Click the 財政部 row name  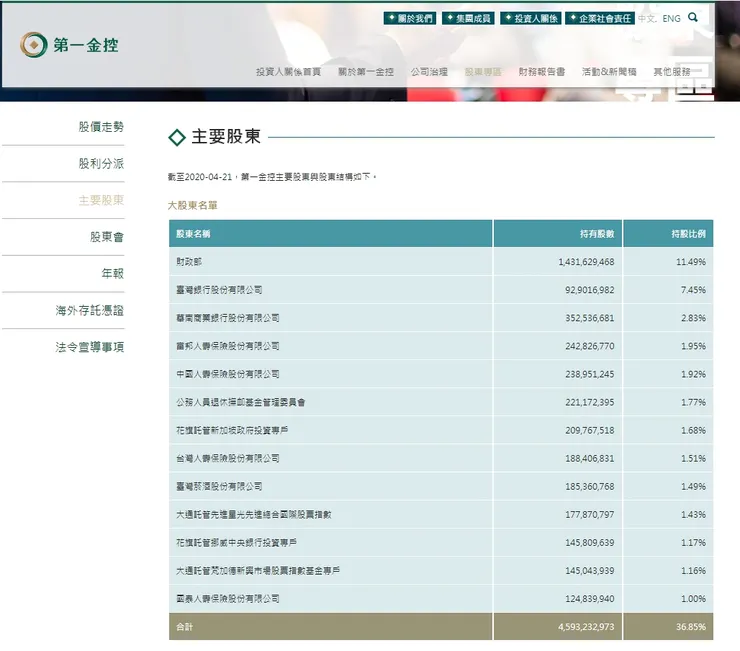click(x=189, y=262)
